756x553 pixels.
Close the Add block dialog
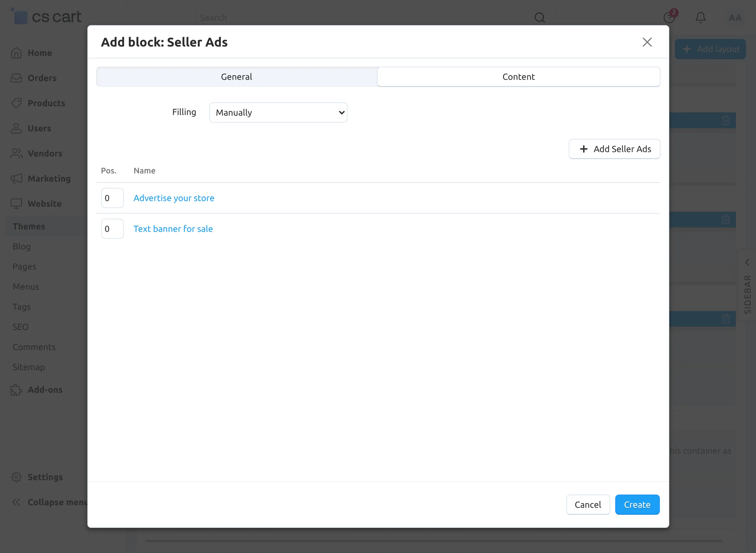[647, 42]
